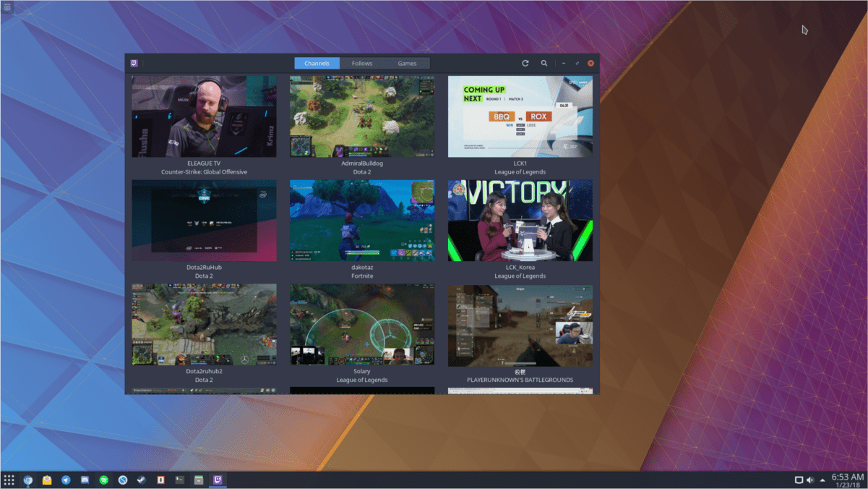
Task: Click the Dota2ruhub2 channel name
Action: click(204, 371)
